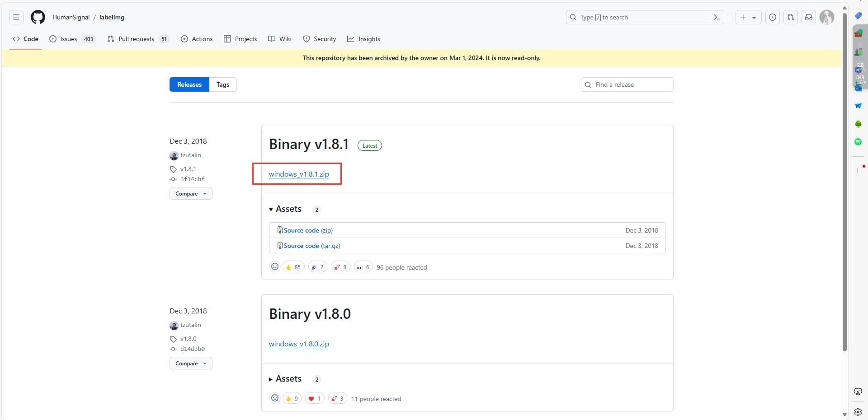Viewport: 868px width, 420px height.
Task: Switch to the Tags view
Action: (223, 84)
